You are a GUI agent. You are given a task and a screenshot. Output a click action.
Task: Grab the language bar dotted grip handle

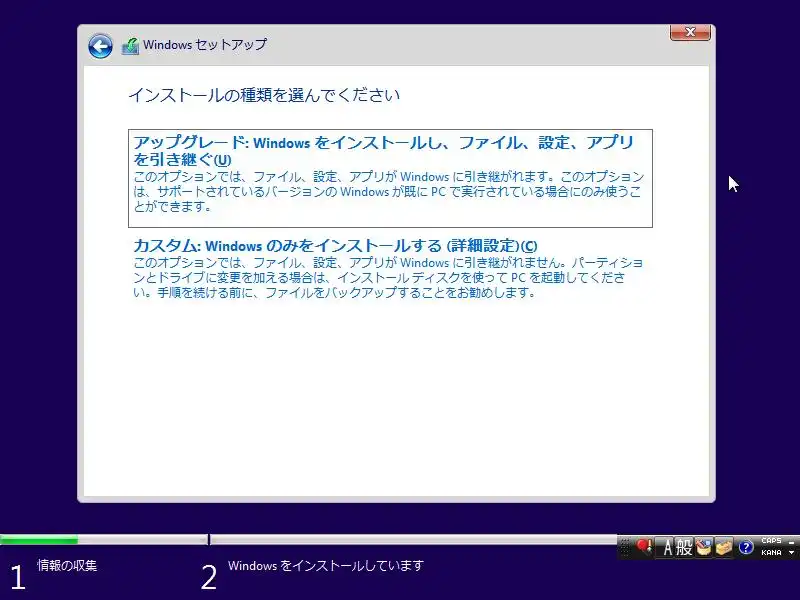pos(624,548)
